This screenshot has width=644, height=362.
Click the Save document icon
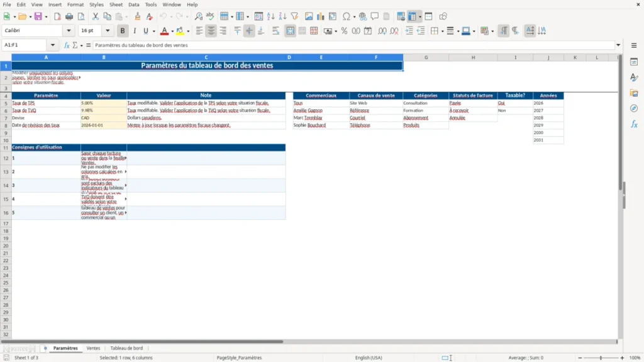[38, 16]
